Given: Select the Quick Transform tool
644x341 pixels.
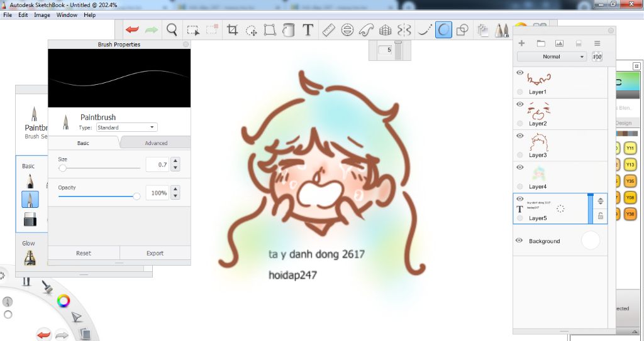Looking at the screenshot, I should [x=252, y=30].
